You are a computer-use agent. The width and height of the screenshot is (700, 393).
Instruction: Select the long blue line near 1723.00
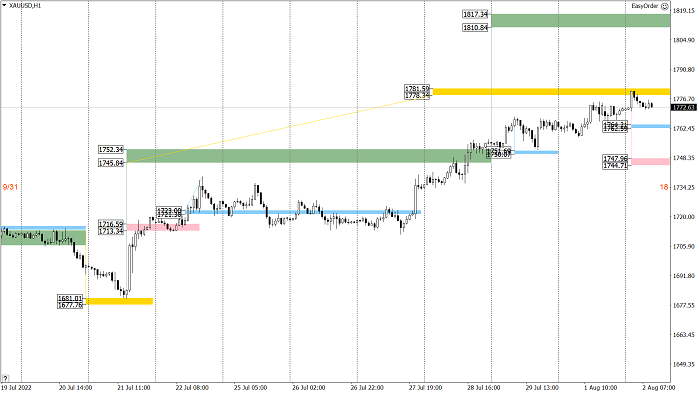[x=304, y=212]
